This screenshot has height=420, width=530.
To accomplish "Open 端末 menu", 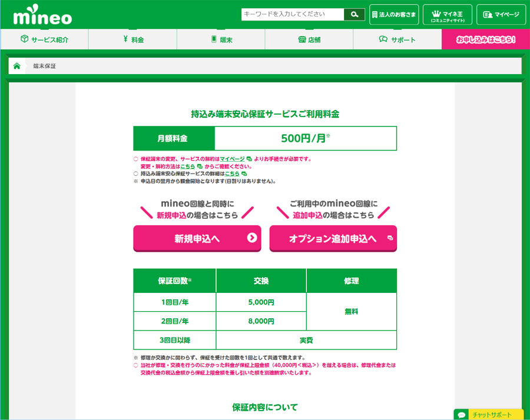I will coord(221,39).
